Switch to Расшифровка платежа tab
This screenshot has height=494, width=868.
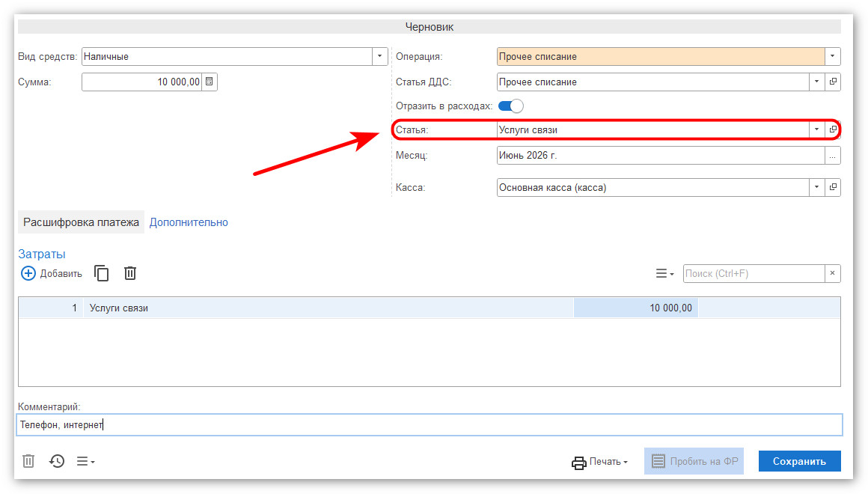(81, 222)
